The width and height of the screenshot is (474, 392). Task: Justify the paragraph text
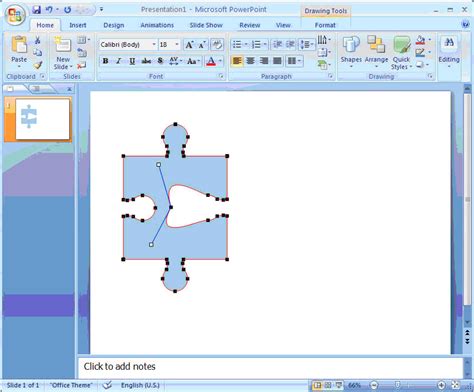point(277,61)
